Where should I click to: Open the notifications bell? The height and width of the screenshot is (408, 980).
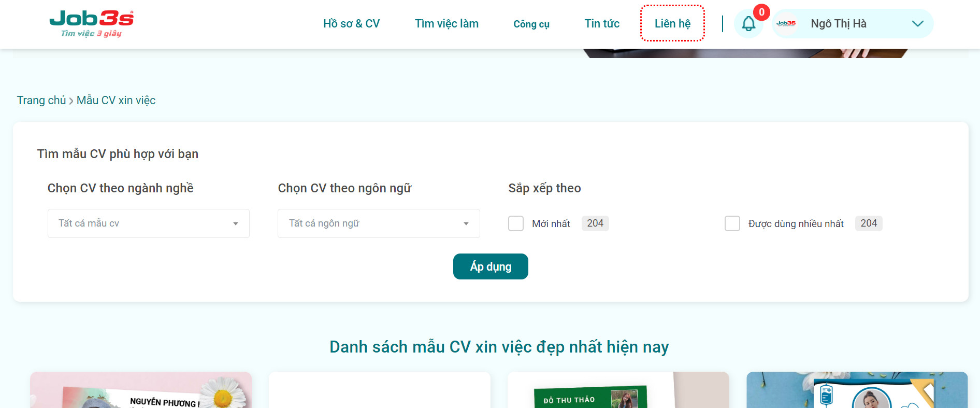tap(748, 24)
